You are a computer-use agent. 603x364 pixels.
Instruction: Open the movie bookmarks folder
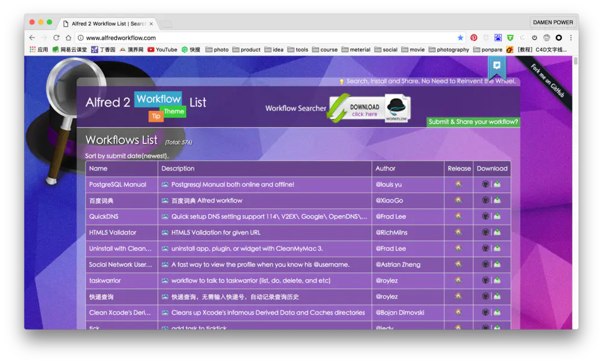tap(413, 49)
